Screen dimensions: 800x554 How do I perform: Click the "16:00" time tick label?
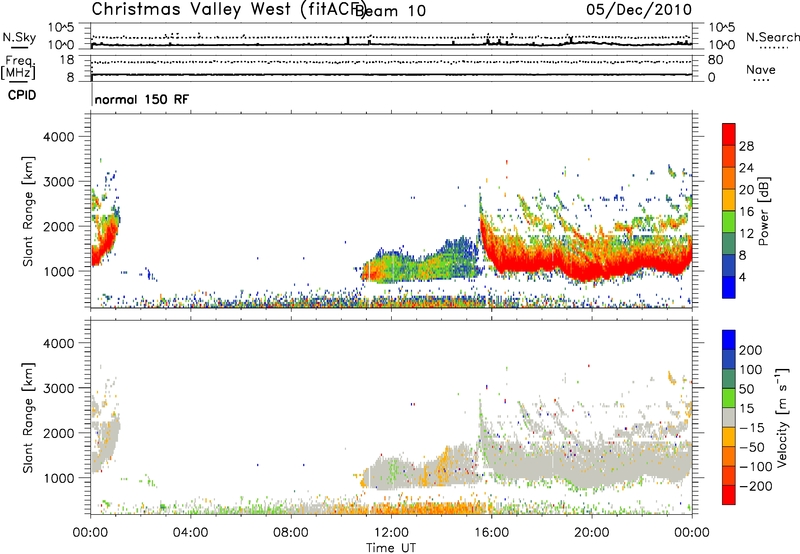(491, 533)
